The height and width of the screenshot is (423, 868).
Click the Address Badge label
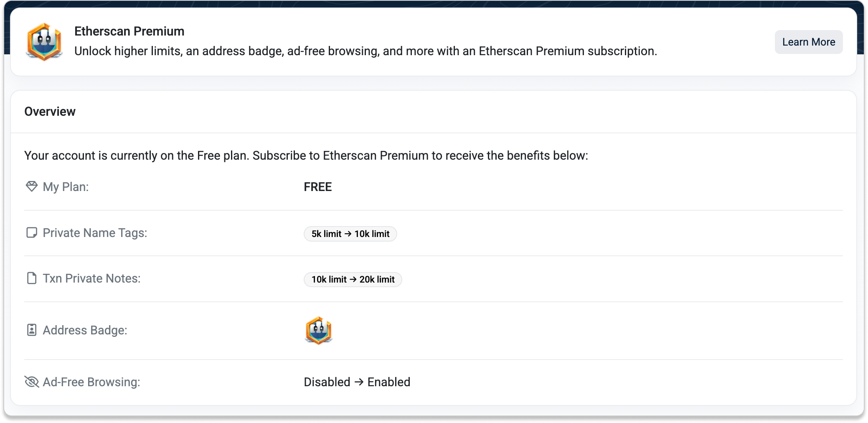click(x=85, y=330)
